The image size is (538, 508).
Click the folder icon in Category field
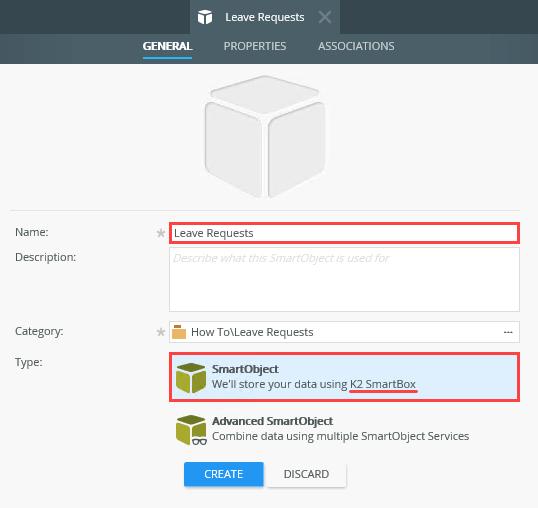pos(179,332)
